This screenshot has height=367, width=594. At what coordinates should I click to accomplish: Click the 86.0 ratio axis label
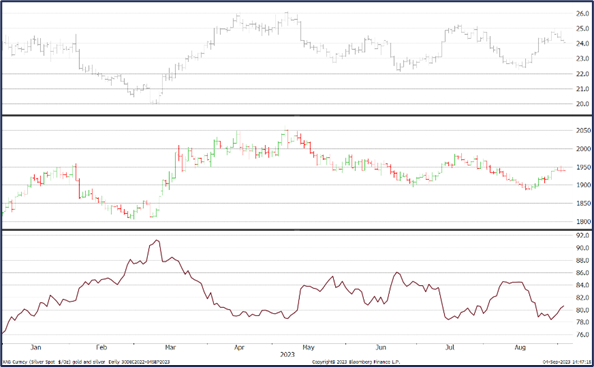click(583, 273)
